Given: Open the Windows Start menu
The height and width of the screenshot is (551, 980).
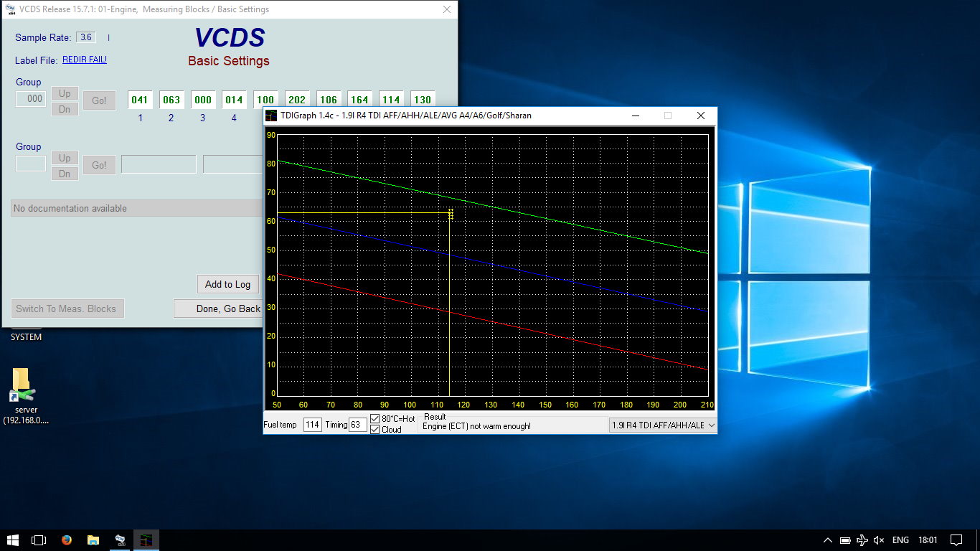Looking at the screenshot, I should pos(13,540).
